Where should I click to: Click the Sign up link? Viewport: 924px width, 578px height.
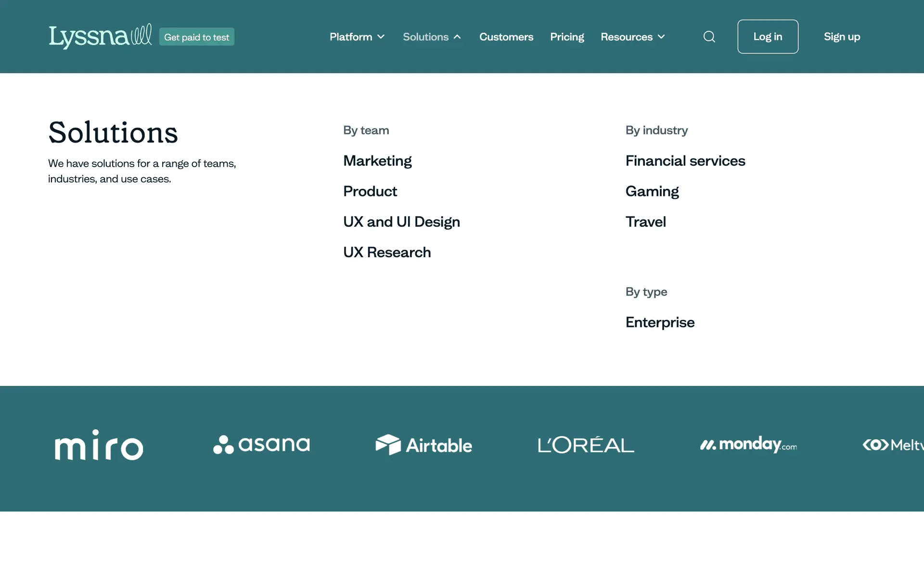pyautogui.click(x=842, y=37)
